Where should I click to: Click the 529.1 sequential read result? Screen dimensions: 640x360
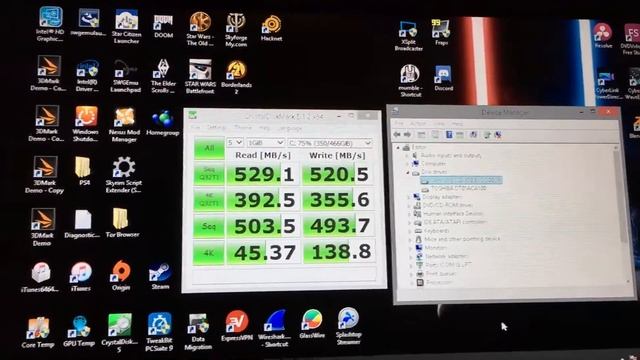[x=263, y=174]
